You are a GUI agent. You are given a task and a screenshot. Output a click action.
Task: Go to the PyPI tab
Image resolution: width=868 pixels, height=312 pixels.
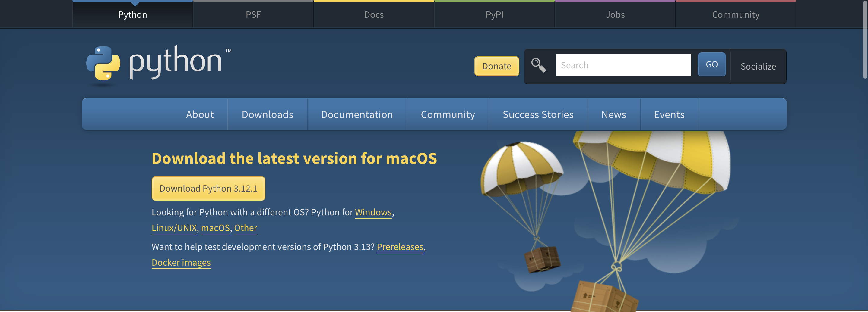(494, 14)
